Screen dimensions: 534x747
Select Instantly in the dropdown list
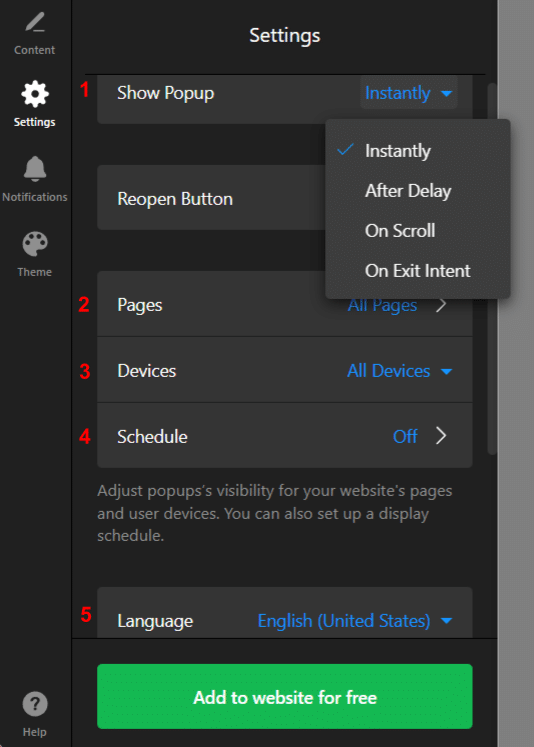point(397,151)
